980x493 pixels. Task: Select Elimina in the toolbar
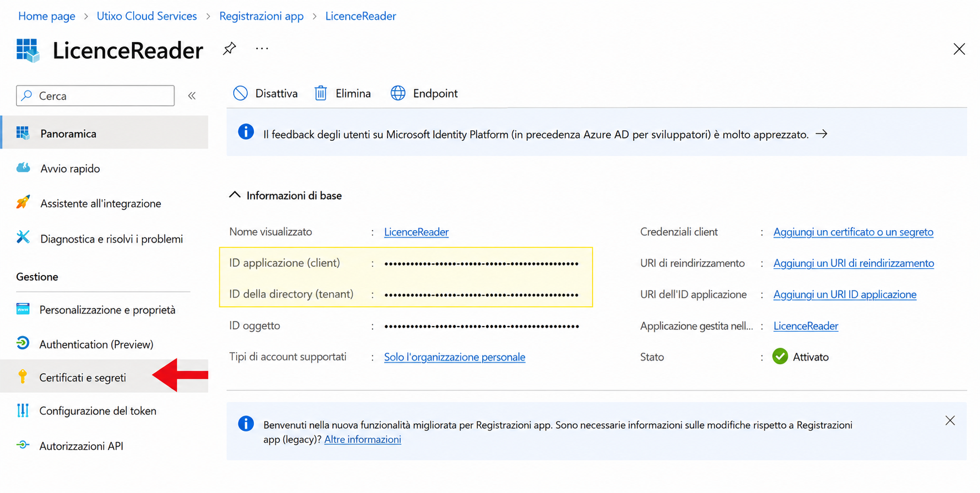tap(343, 93)
